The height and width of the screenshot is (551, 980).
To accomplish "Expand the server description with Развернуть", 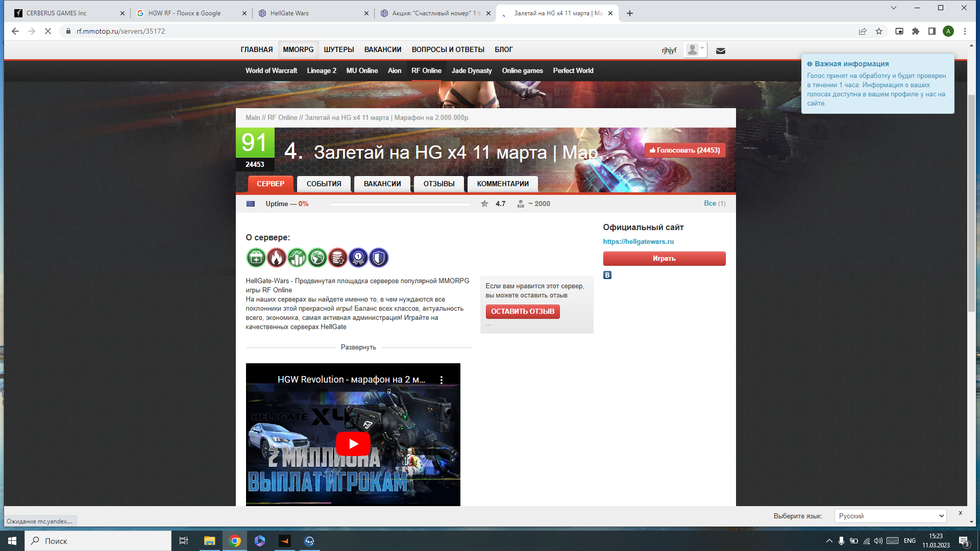I will 358,347.
